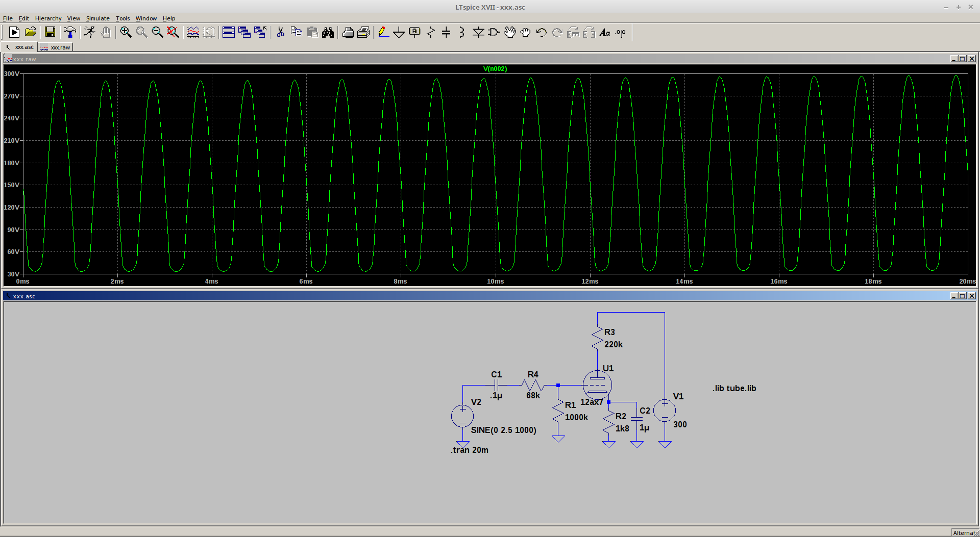Place a Resistor component
This screenshot has width=980, height=537.
(431, 33)
